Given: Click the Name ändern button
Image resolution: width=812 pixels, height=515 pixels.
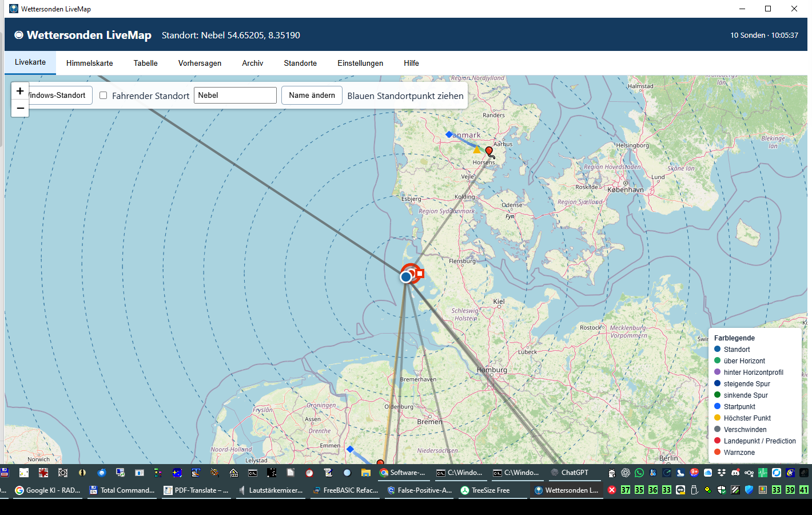Looking at the screenshot, I should [312, 96].
